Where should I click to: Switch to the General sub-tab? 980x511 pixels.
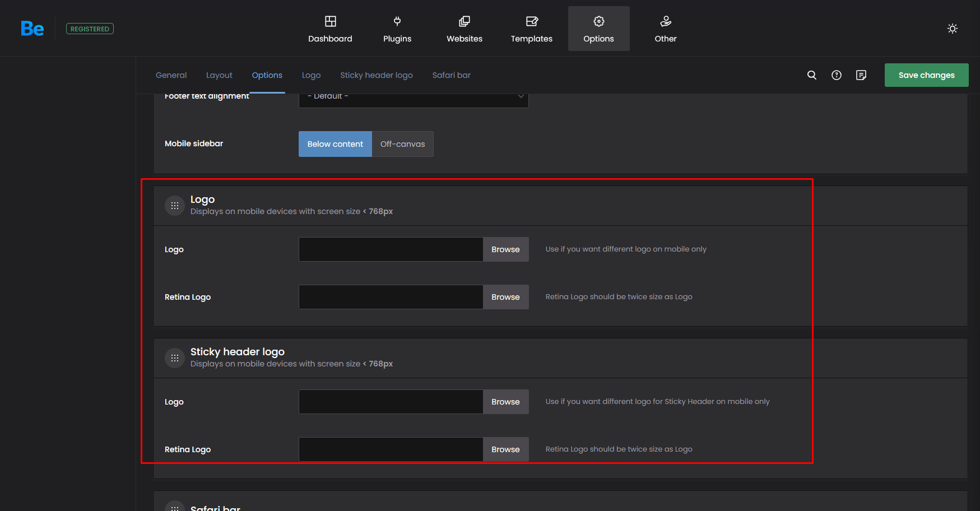click(171, 75)
